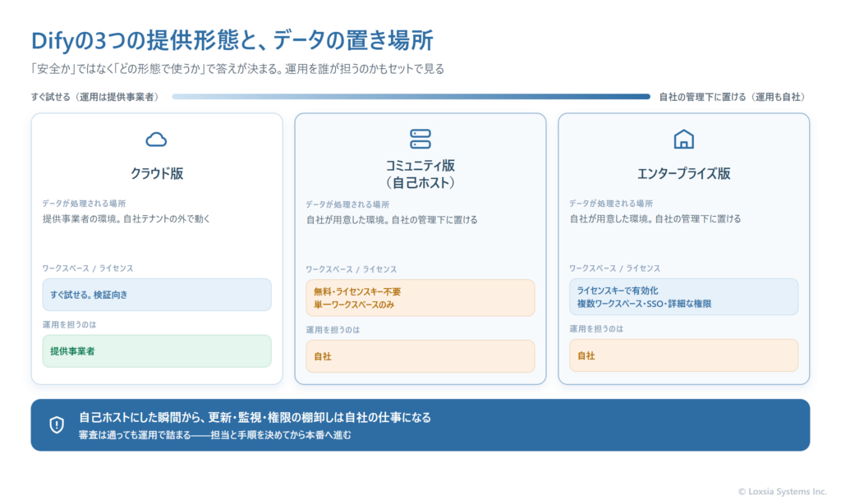Select the 'クラウド版' card heading

point(157,173)
